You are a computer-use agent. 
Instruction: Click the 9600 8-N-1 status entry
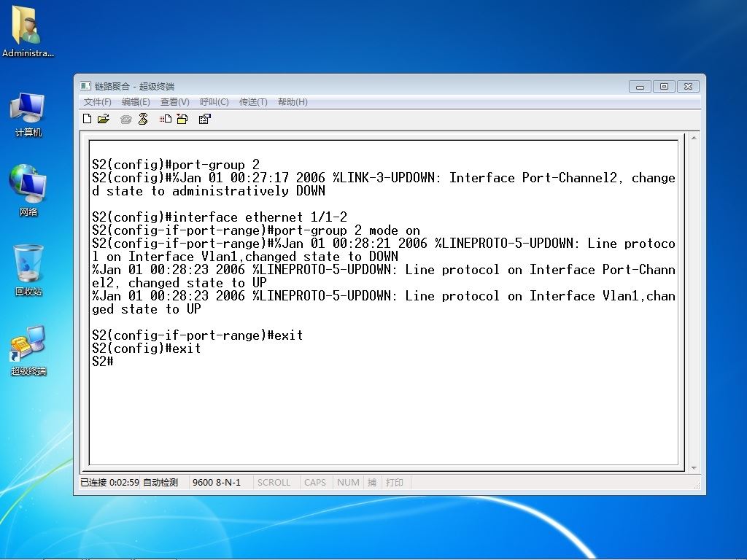point(217,483)
